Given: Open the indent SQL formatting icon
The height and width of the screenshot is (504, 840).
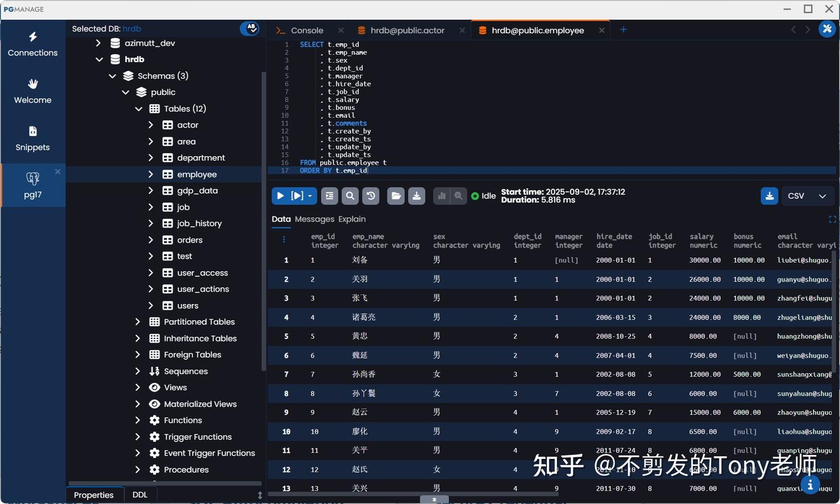Looking at the screenshot, I should pos(329,195).
